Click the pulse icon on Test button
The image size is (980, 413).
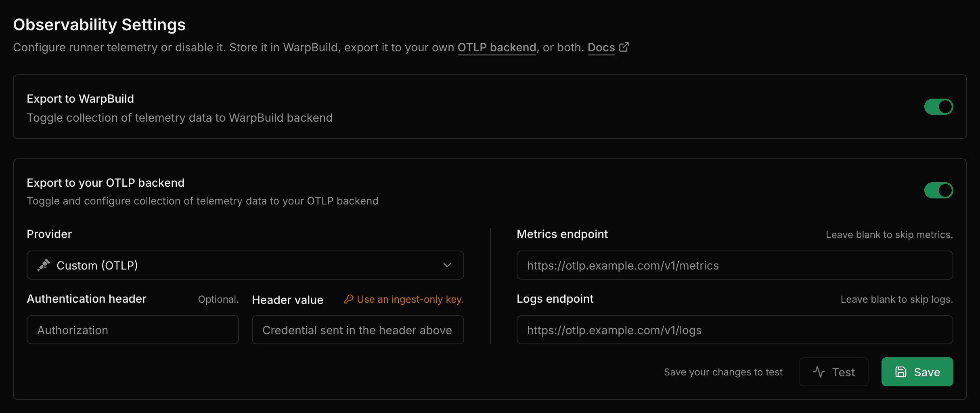point(819,372)
